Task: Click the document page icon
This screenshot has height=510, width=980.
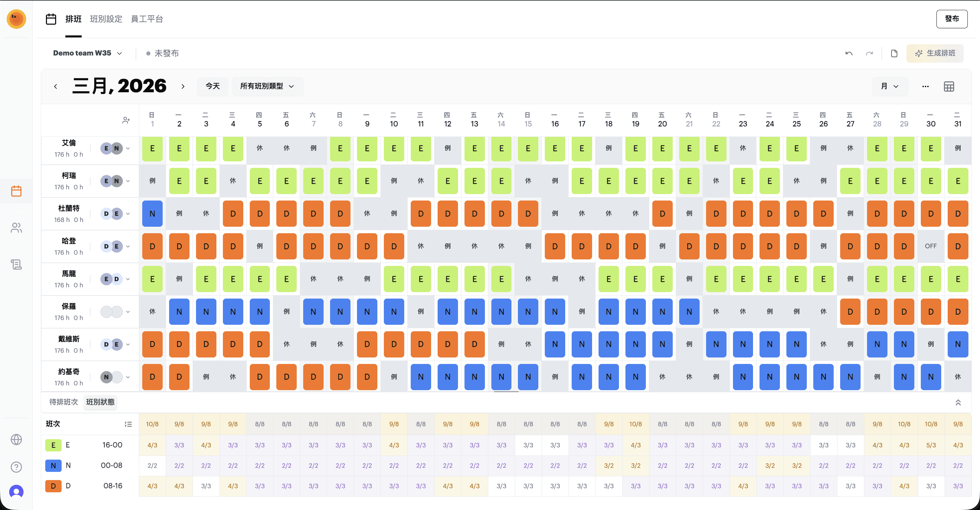Action: pos(894,53)
